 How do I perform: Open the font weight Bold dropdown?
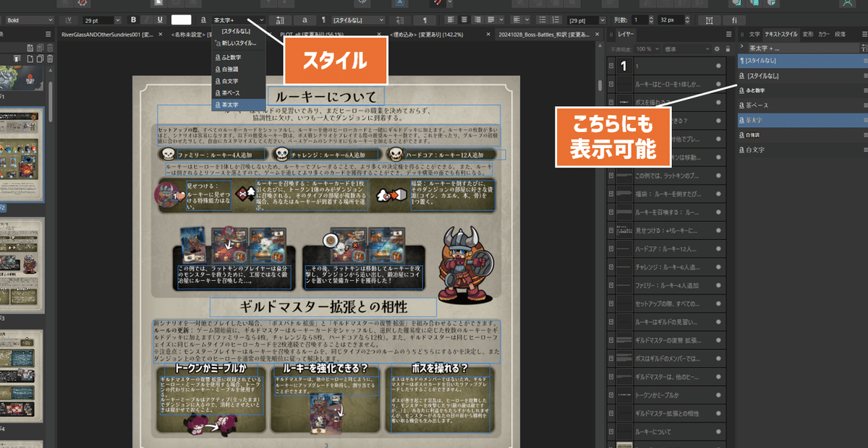tap(29, 20)
